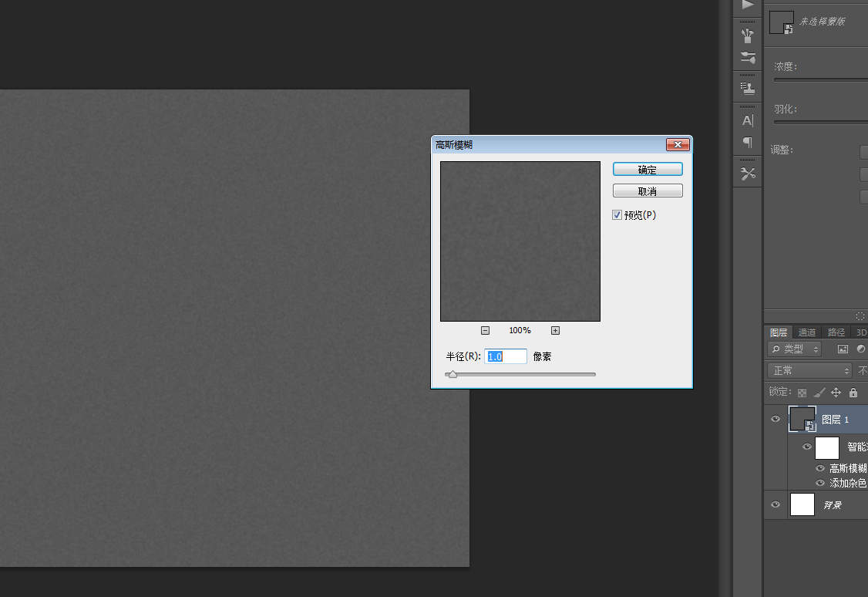Viewport: 868px width, 597px height.
Task: Select the 背景 layer thumbnail
Action: 802,504
